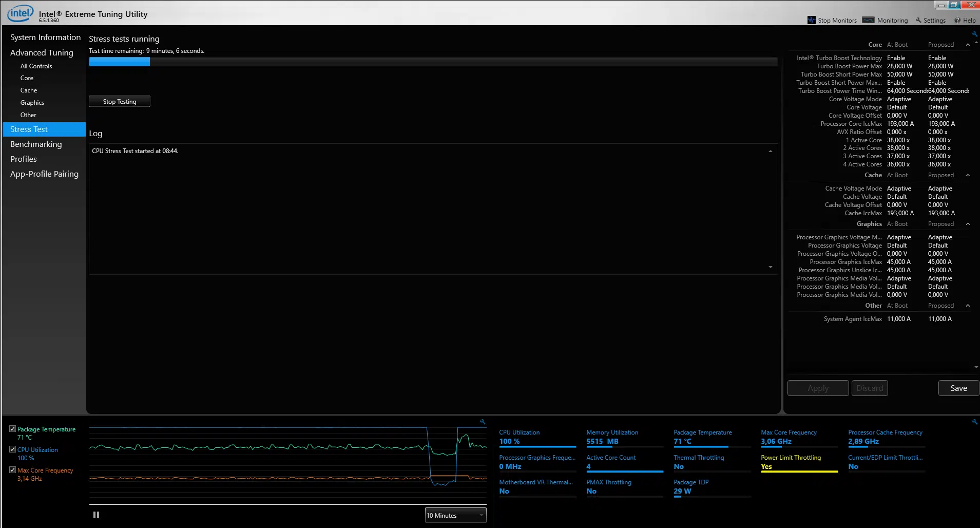
Task: Collapse the Cache settings section
Action: point(968,175)
